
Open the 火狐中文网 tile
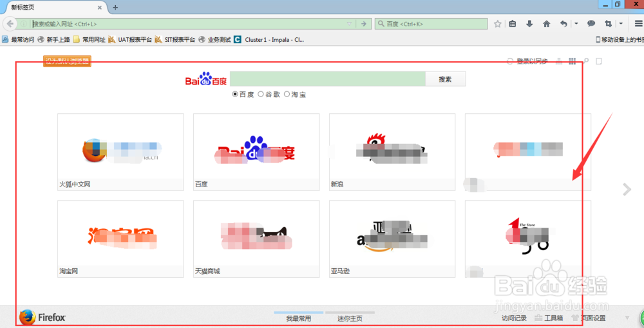coord(121,152)
